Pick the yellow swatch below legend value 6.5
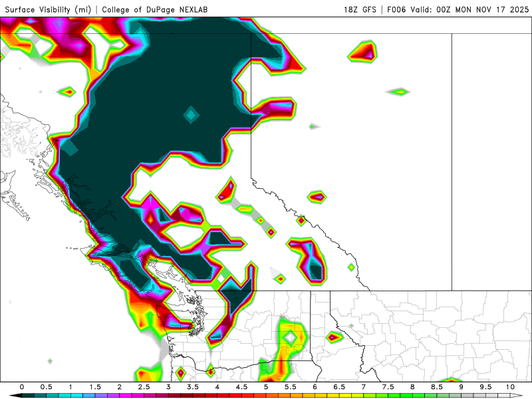Viewport: 532px width, 399px height. (x=345, y=396)
